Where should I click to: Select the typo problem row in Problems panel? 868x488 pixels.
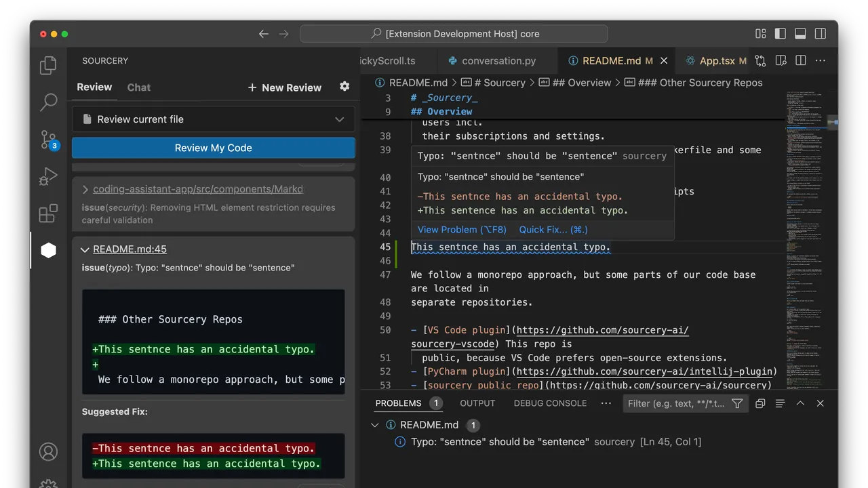pyautogui.click(x=556, y=442)
